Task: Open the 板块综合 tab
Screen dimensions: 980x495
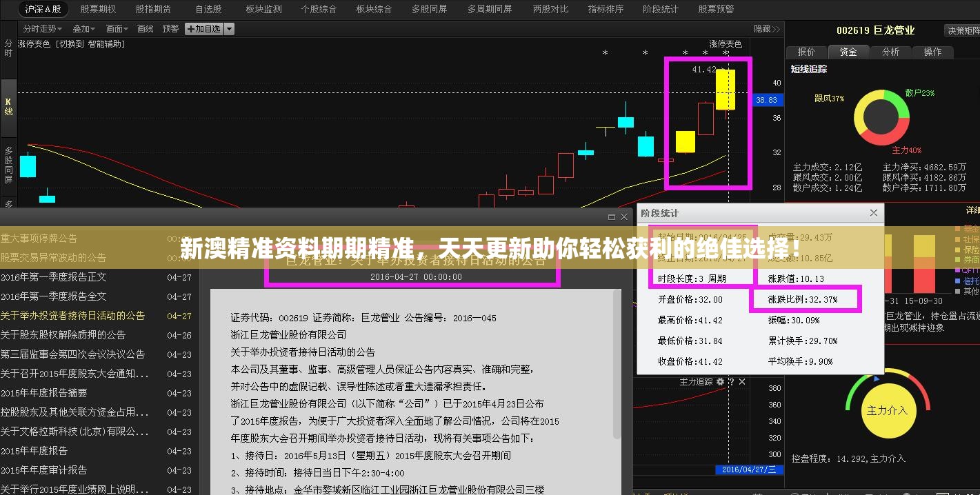Action: 374,9
